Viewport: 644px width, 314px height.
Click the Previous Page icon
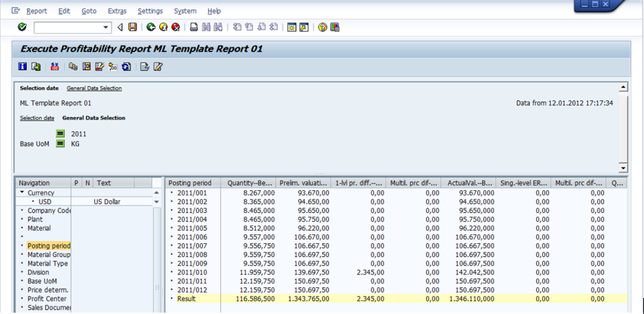pyautogui.click(x=249, y=27)
